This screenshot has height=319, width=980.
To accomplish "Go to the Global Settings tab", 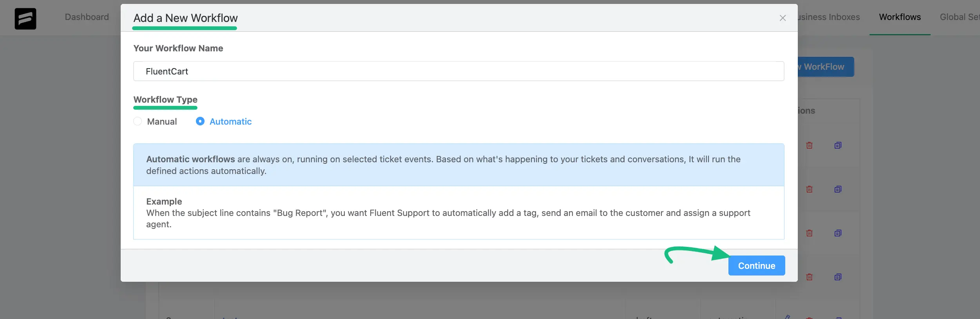I will pyautogui.click(x=959, y=17).
